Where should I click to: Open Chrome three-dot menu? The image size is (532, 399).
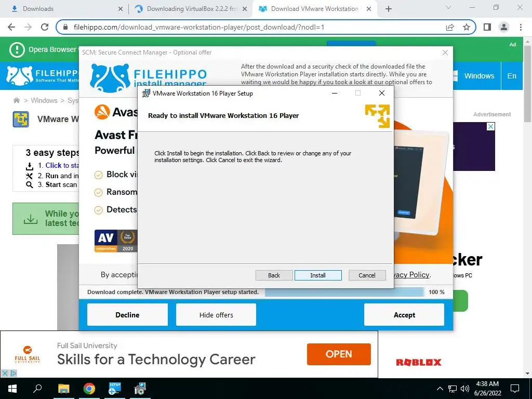click(521, 27)
